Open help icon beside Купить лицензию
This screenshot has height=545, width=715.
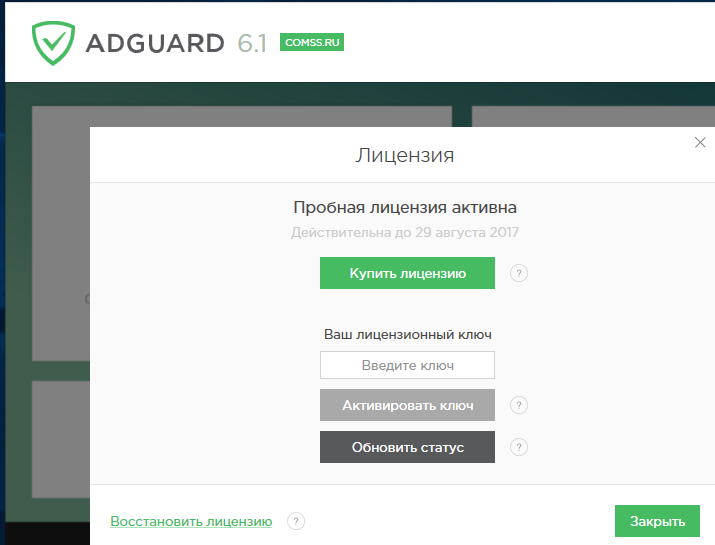pos(518,273)
